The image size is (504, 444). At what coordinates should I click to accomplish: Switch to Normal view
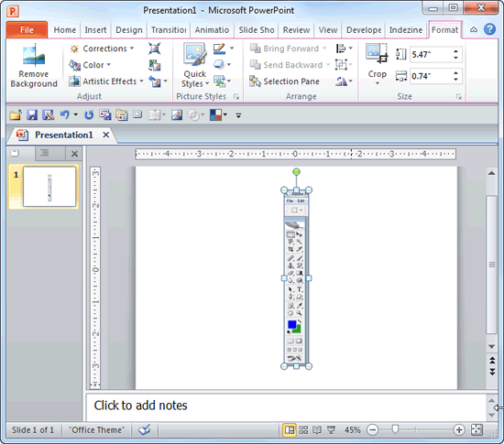(290, 429)
